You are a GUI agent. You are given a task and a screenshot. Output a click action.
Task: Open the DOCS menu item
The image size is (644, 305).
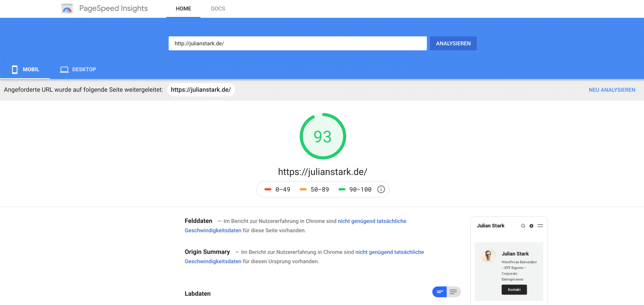(218, 9)
